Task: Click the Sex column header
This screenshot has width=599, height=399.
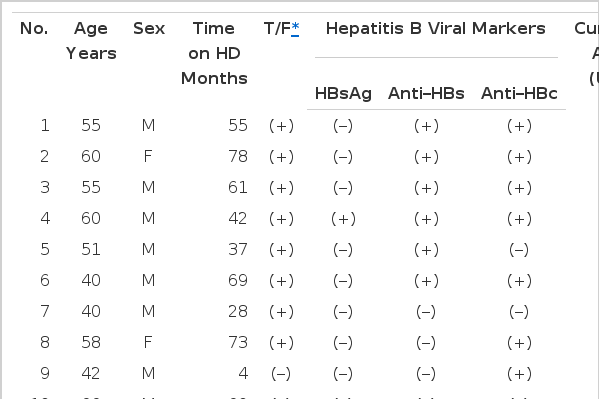Action: 149,29
